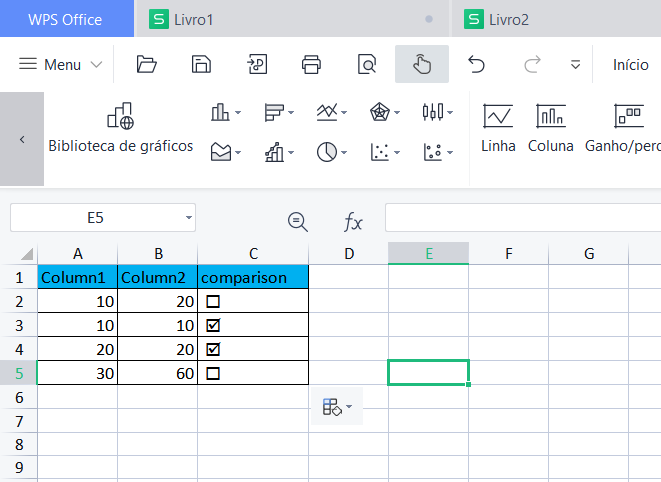Insert a column chart from ribbon
Screen dimensions: 661x482
tap(220, 112)
